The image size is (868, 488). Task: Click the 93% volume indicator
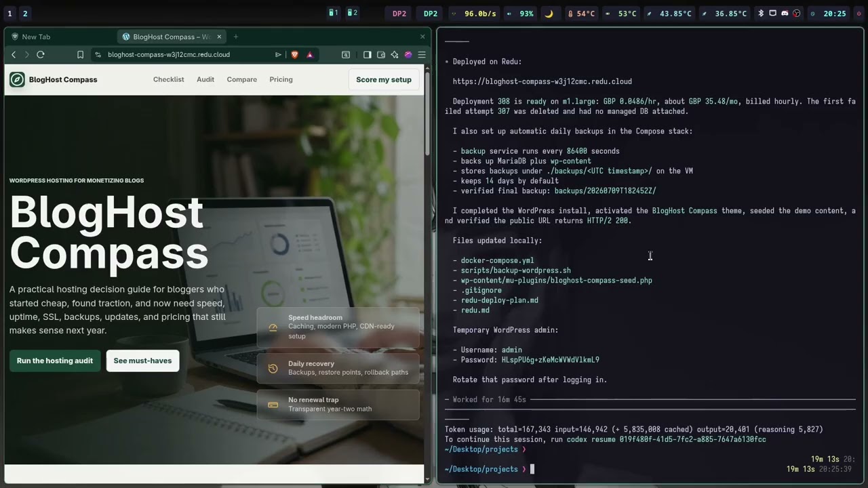point(521,14)
